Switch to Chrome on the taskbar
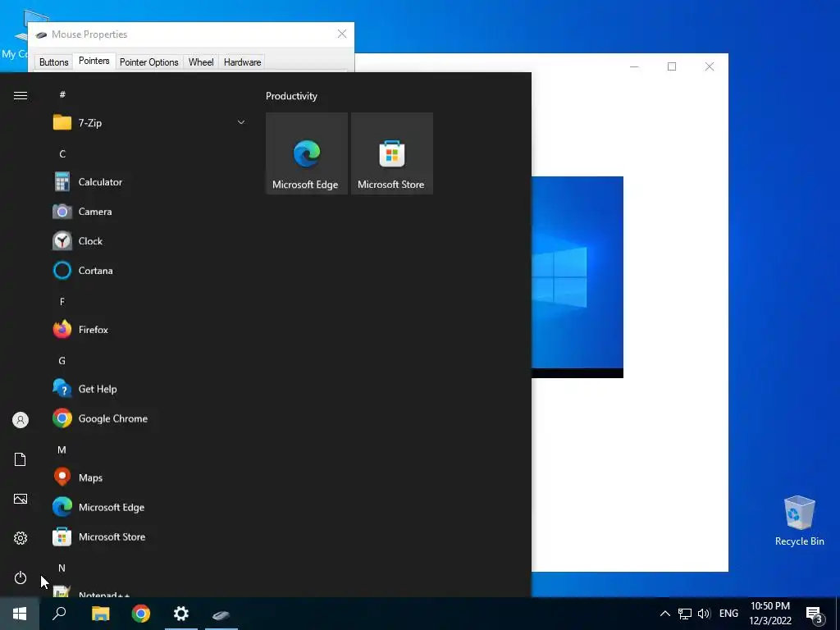Viewport: 840px width, 630px height. point(140,614)
